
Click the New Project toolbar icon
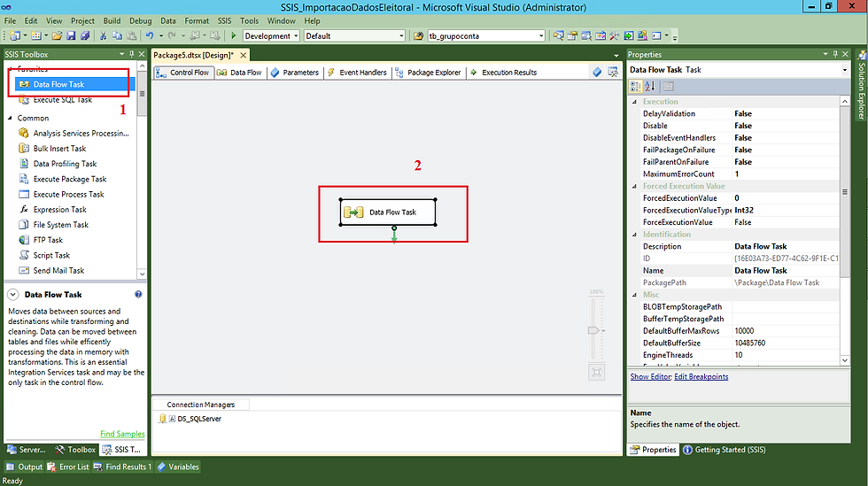[x=15, y=36]
